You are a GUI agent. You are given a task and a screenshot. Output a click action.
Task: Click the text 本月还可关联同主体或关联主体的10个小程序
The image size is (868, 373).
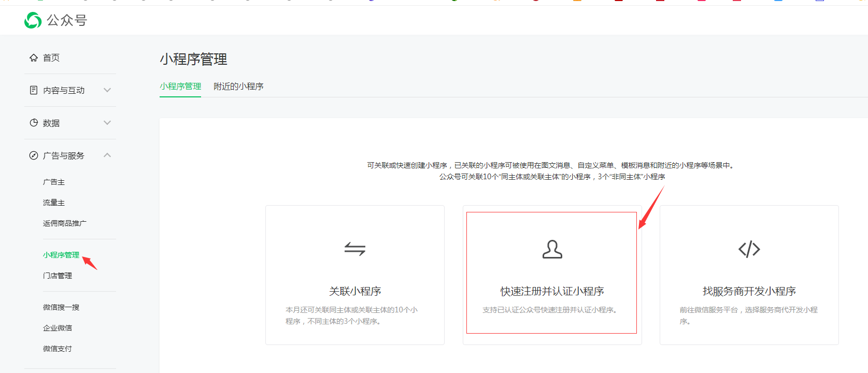(351, 315)
